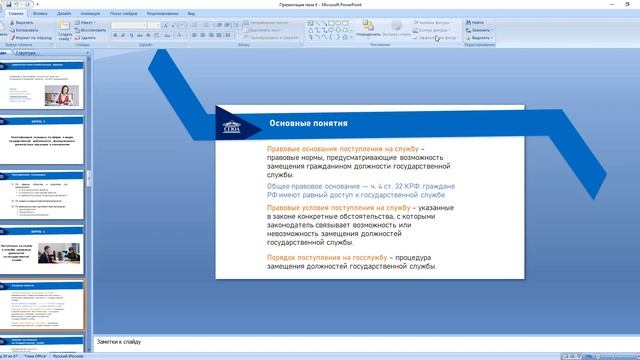
Task: Open the Выделить (Select) dropdown
Action: (480, 38)
